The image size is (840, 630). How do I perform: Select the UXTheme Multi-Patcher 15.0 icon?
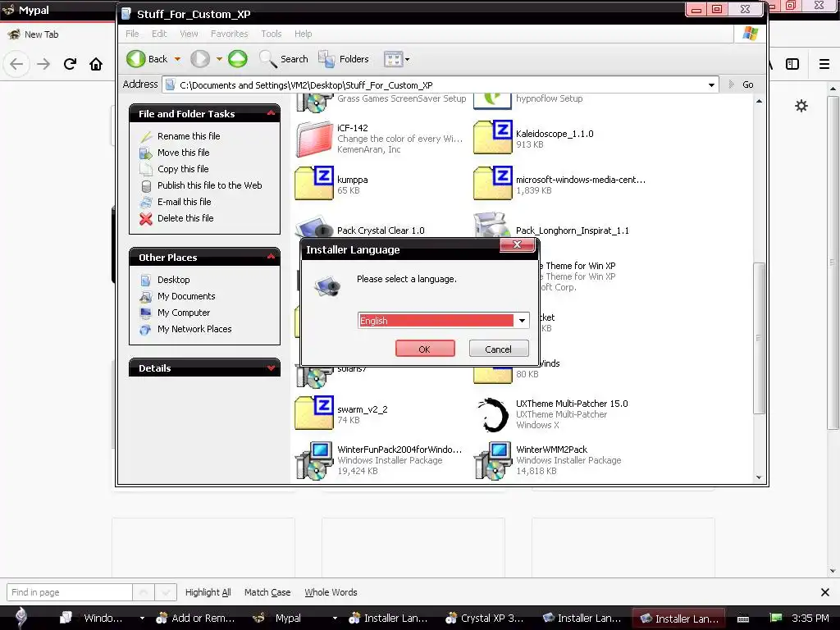click(493, 414)
